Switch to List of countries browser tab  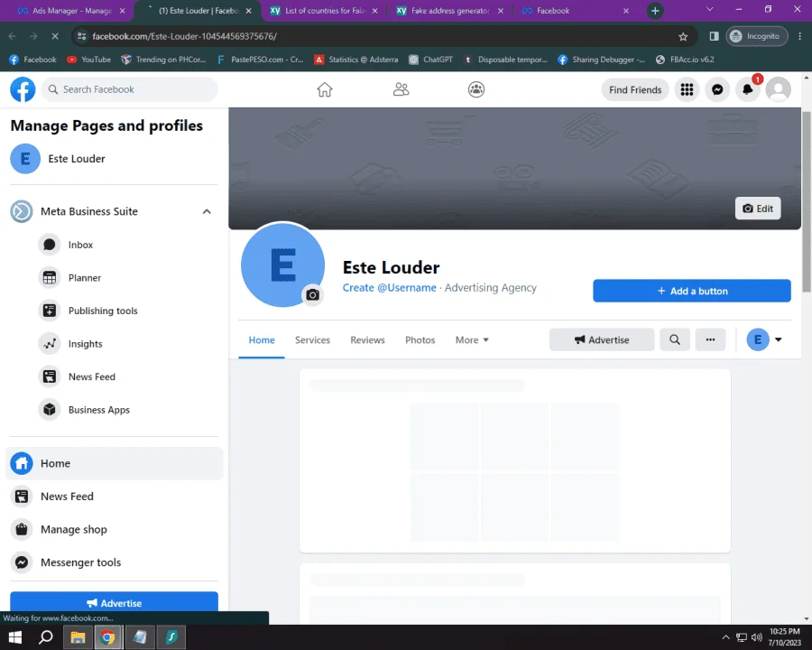(x=325, y=10)
